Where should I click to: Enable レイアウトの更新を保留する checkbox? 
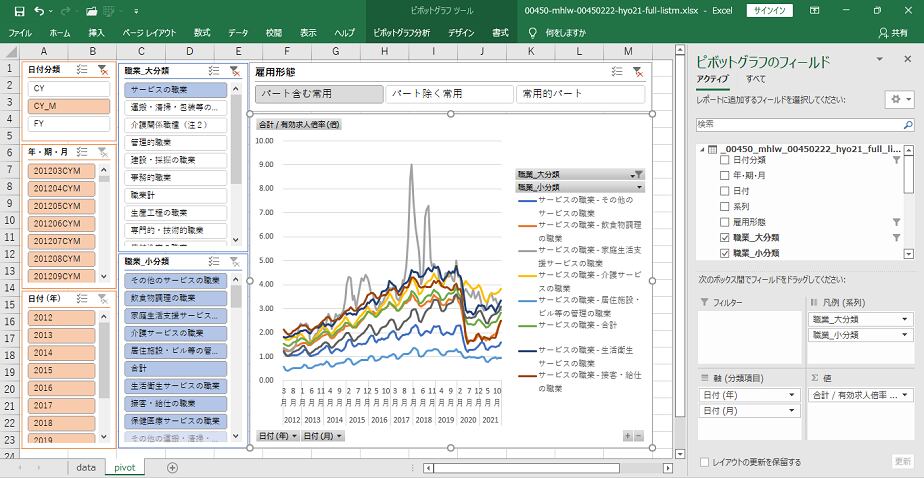pyautogui.click(x=706, y=462)
